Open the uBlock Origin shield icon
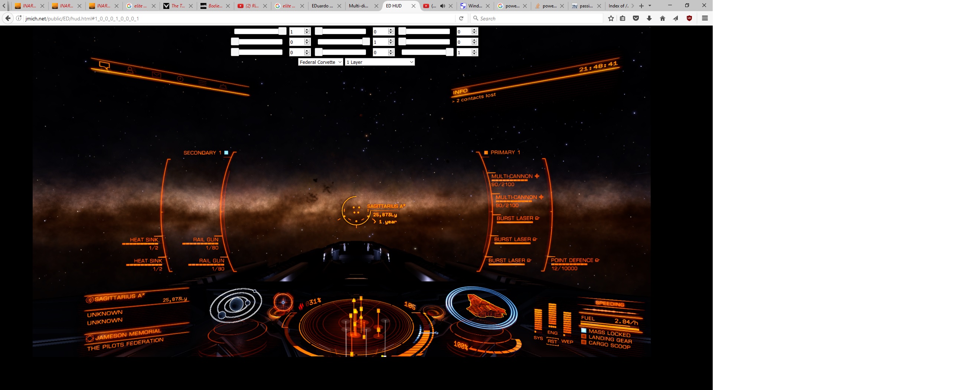Screen dimensions: 980x390 coord(689,18)
